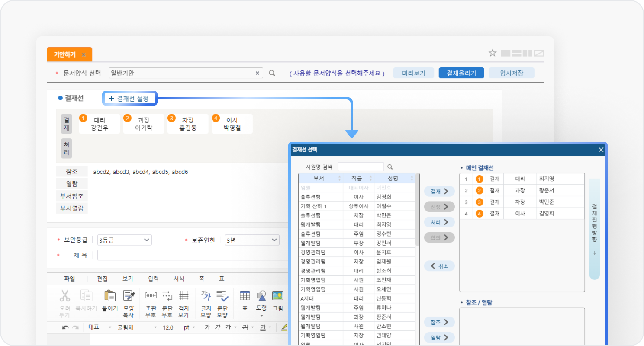
Task: Toggle 조판부호 display icon
Action: (151, 296)
